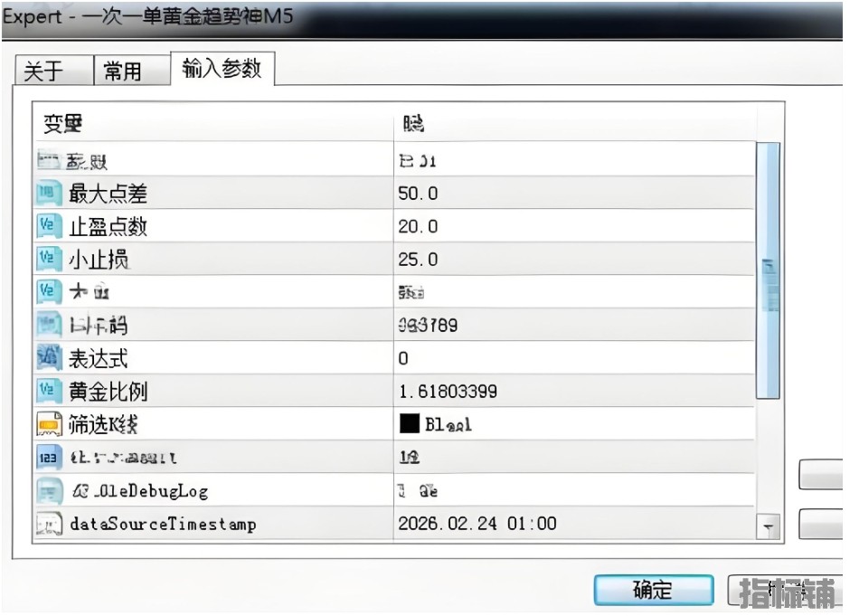Click the icon next to 止盈点数

click(x=48, y=226)
